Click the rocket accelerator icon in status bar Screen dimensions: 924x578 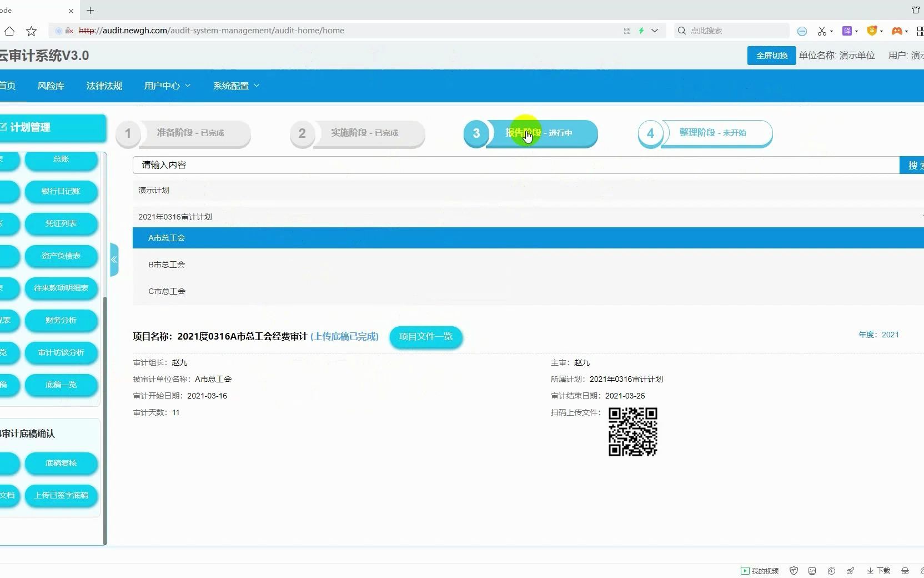(850, 571)
